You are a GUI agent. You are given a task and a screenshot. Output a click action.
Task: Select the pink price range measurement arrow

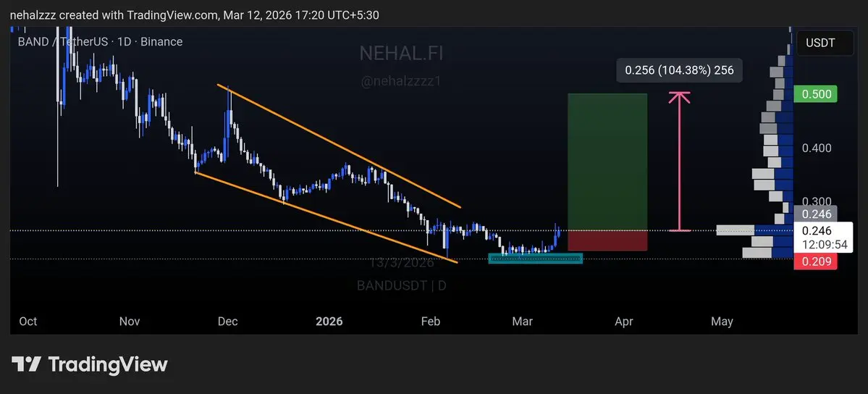coord(679,162)
